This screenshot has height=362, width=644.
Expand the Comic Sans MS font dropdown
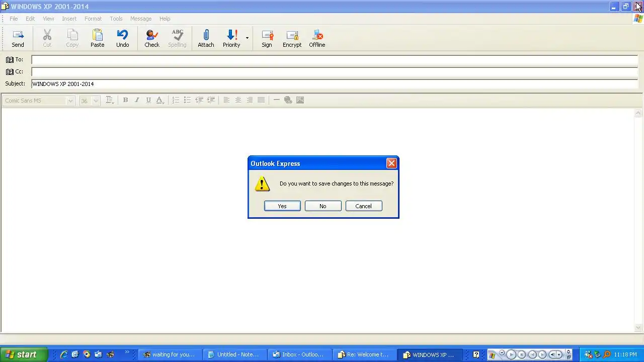[x=70, y=101]
